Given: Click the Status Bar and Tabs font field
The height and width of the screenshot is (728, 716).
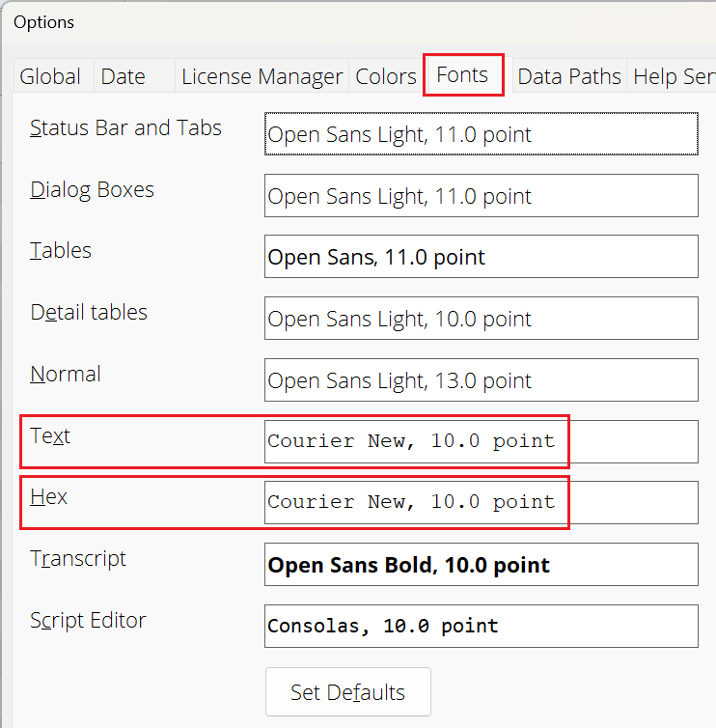Looking at the screenshot, I should [481, 134].
